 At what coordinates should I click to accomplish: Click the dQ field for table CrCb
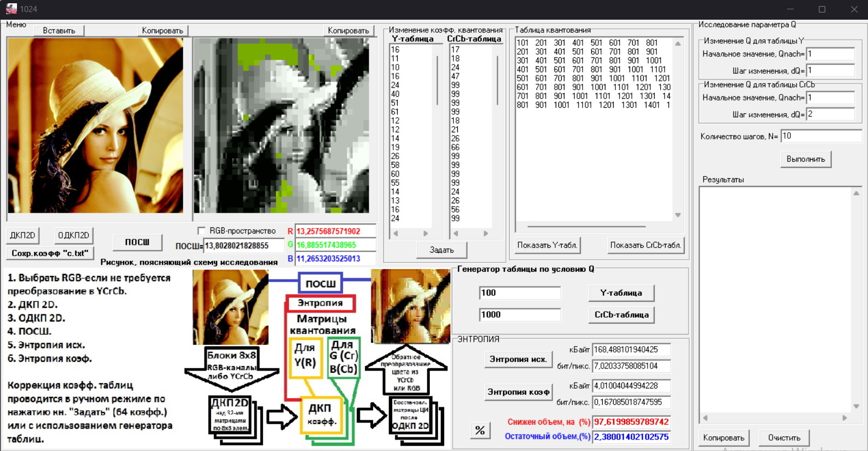click(830, 114)
